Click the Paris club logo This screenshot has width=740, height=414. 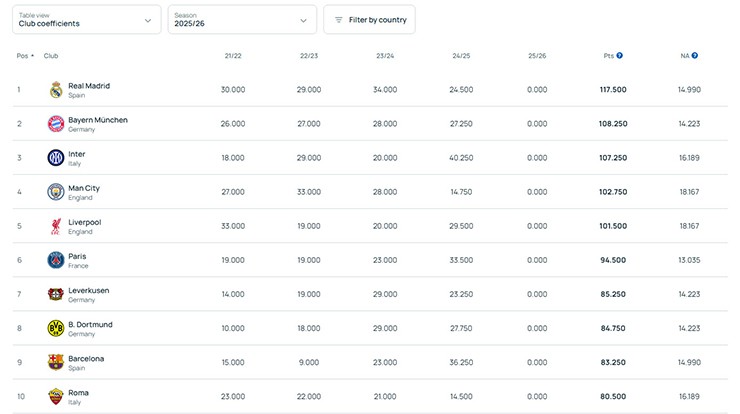click(x=56, y=260)
